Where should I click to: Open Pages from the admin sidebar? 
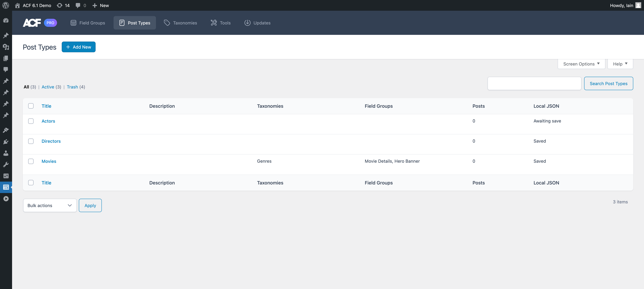coord(6,58)
